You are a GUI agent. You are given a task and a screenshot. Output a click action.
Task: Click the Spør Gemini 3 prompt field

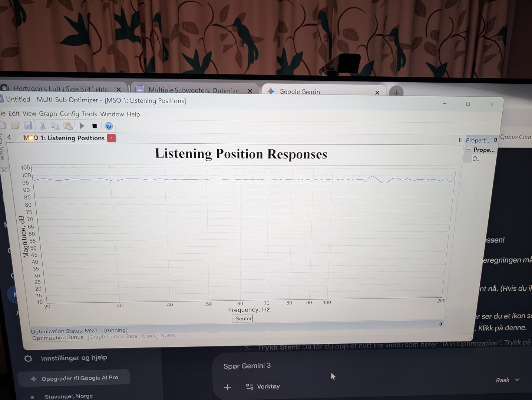click(247, 366)
